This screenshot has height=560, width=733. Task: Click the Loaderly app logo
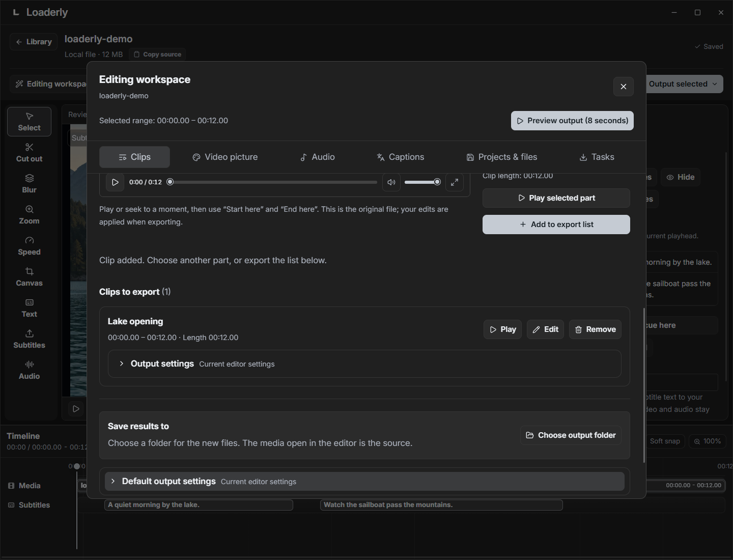tap(16, 12)
